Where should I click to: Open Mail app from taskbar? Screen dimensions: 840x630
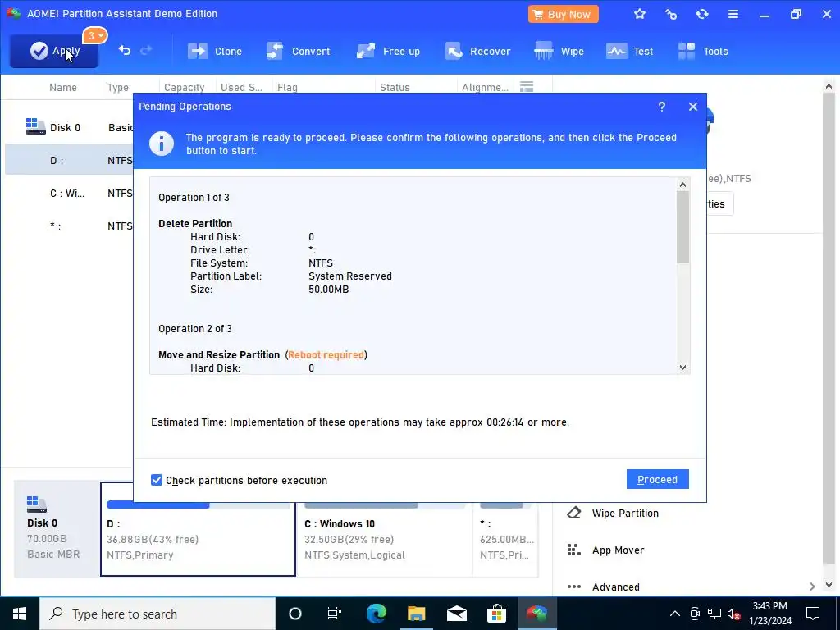point(456,614)
